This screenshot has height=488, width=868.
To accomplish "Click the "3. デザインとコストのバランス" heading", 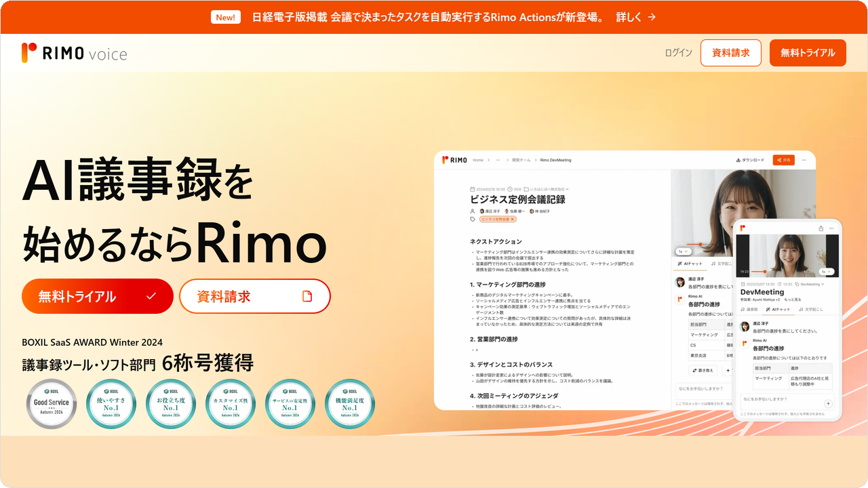I will click(511, 365).
